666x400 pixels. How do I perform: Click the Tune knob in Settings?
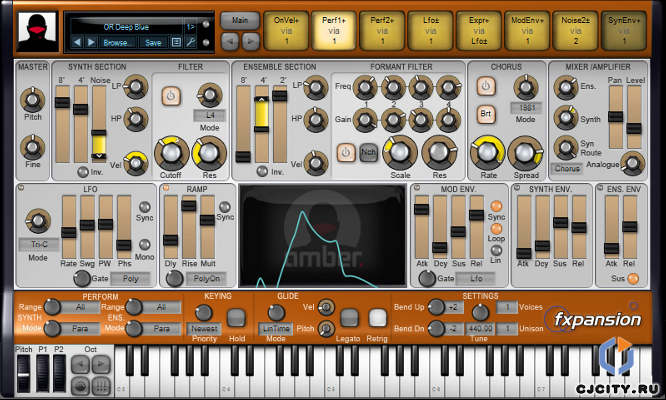tap(480, 313)
